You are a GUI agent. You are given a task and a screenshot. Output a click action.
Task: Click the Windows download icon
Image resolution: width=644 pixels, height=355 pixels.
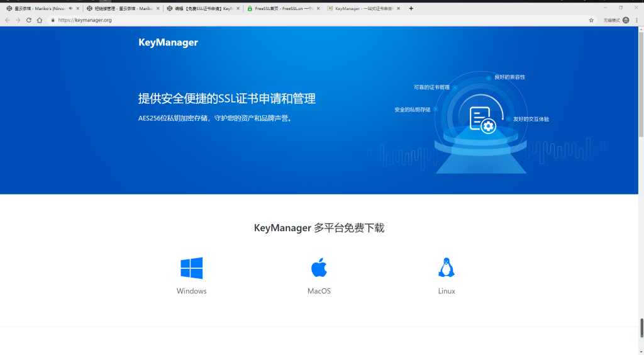pyautogui.click(x=191, y=268)
